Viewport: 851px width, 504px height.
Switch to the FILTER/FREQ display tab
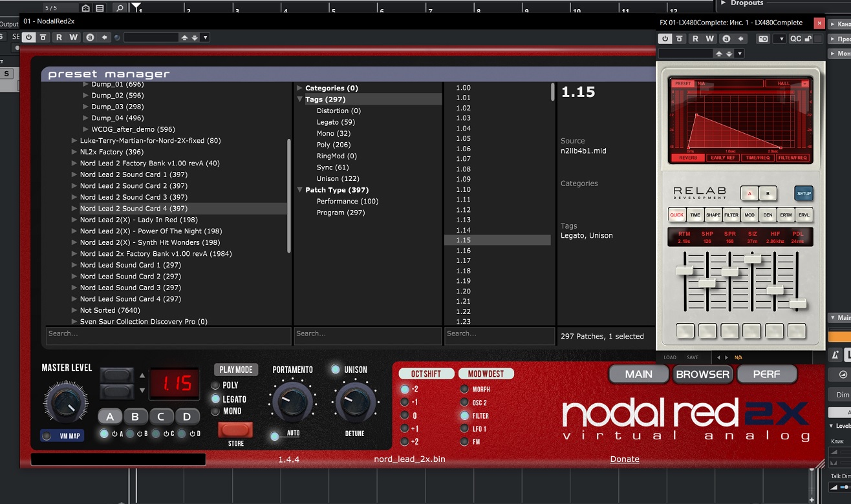coord(792,158)
